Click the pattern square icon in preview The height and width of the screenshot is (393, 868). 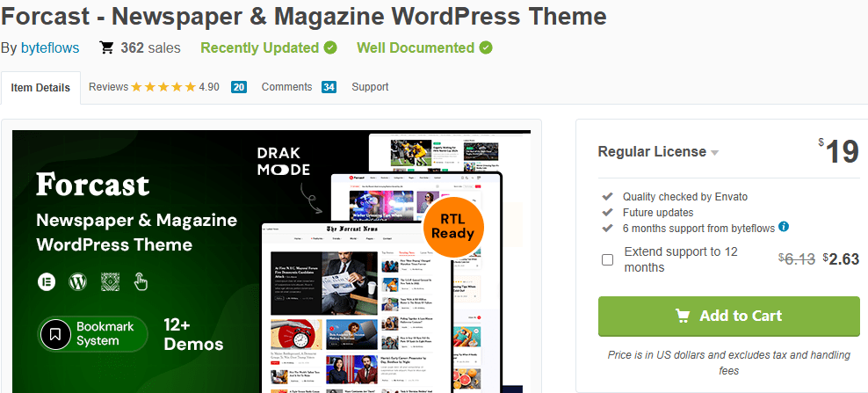coord(110,281)
